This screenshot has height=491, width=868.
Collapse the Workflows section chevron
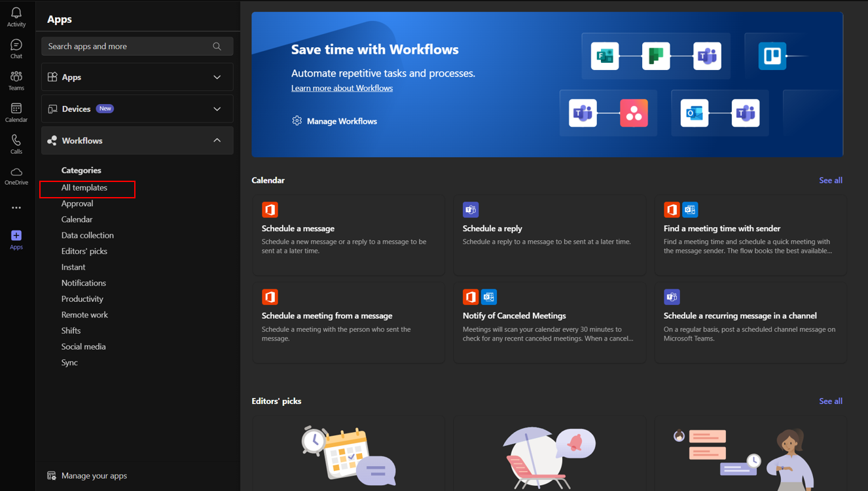coord(217,141)
